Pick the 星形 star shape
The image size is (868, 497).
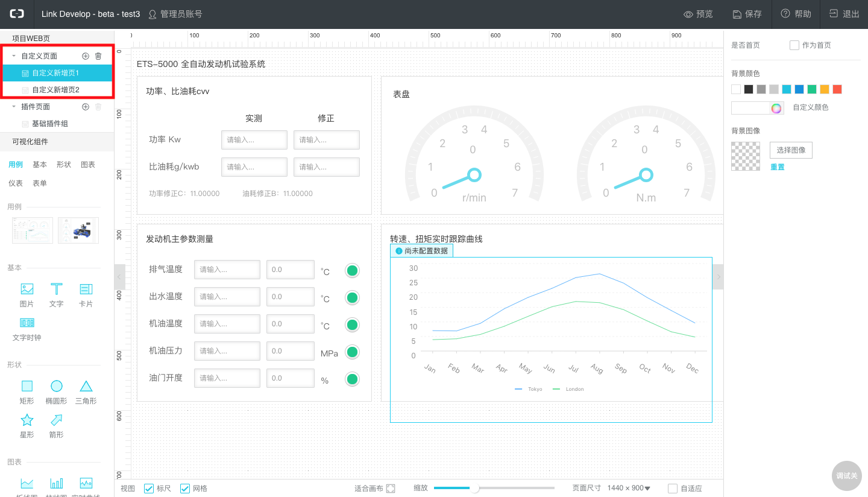tap(27, 425)
